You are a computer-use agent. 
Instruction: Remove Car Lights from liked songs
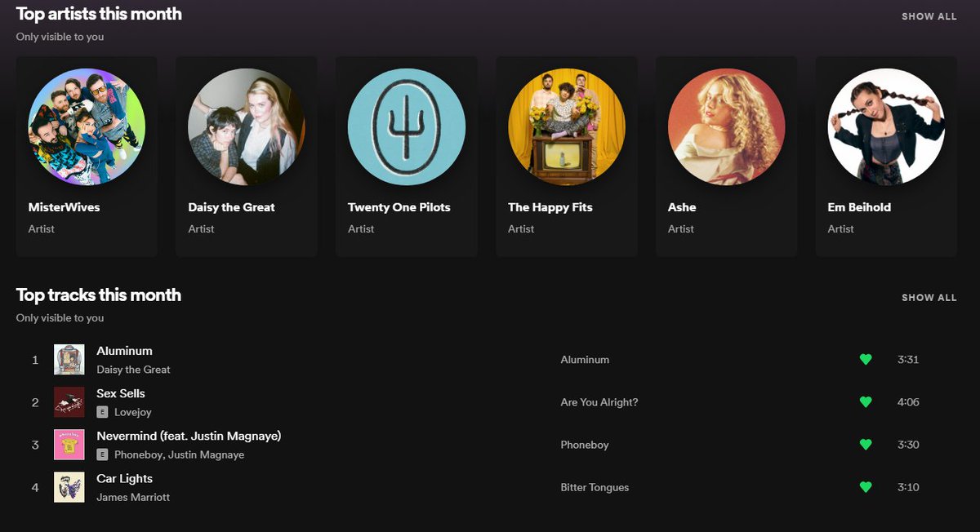(866, 487)
